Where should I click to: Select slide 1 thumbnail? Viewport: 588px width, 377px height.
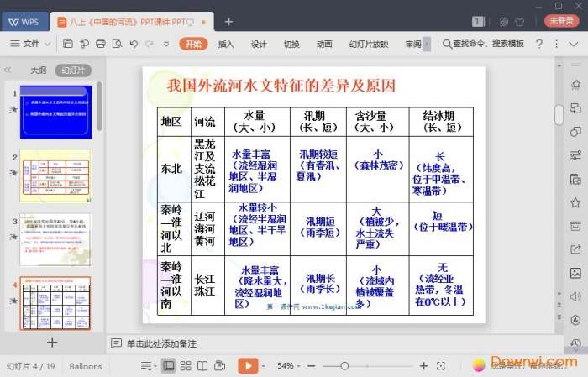click(x=56, y=112)
